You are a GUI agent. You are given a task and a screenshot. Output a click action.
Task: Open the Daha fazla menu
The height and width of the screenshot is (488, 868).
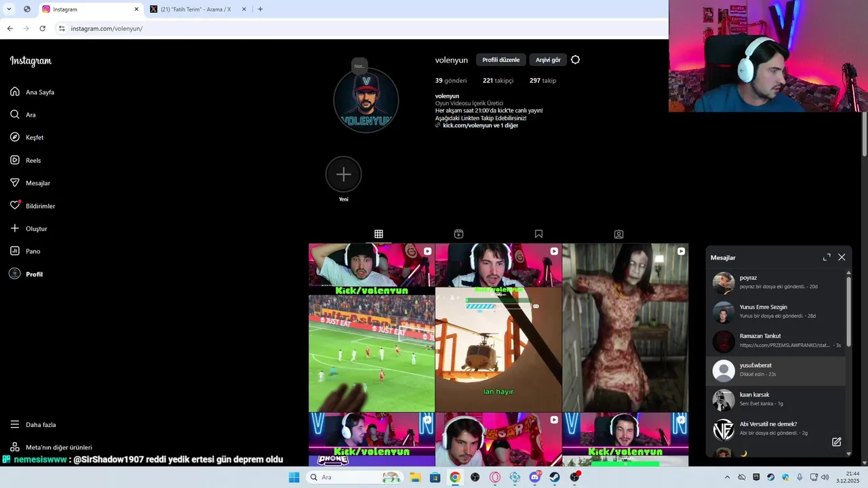pos(33,425)
